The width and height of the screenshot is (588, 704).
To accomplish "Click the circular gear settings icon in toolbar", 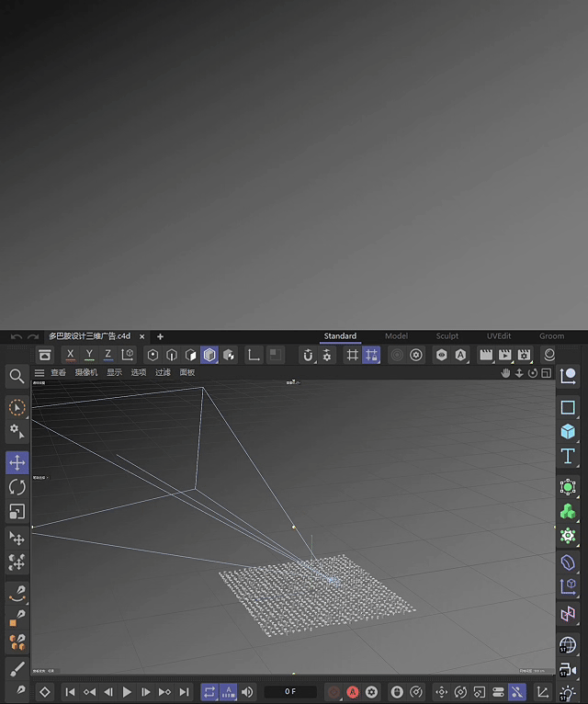I will (416, 355).
